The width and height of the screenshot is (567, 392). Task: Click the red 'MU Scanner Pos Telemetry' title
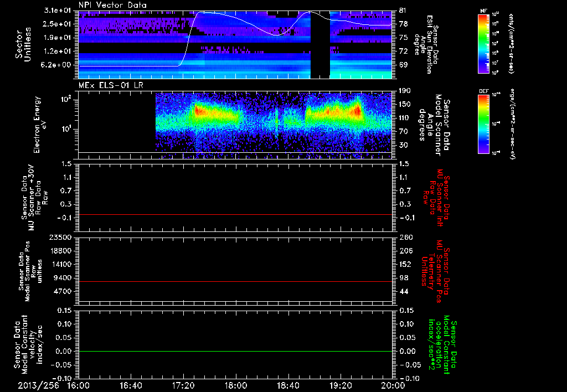click(435, 271)
